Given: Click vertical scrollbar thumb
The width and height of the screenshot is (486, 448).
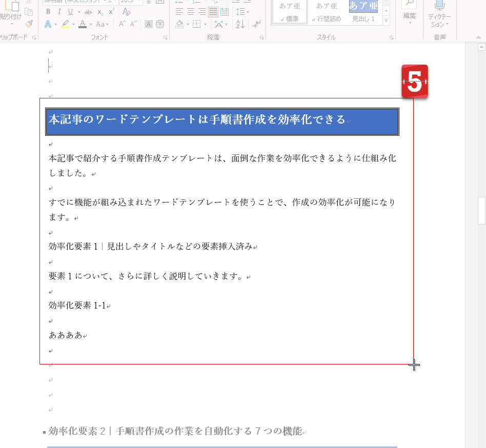Looking at the screenshot, I should coord(481,210).
